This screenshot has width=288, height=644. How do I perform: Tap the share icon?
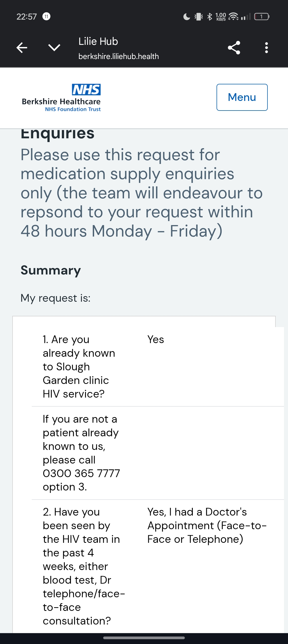pyautogui.click(x=234, y=48)
